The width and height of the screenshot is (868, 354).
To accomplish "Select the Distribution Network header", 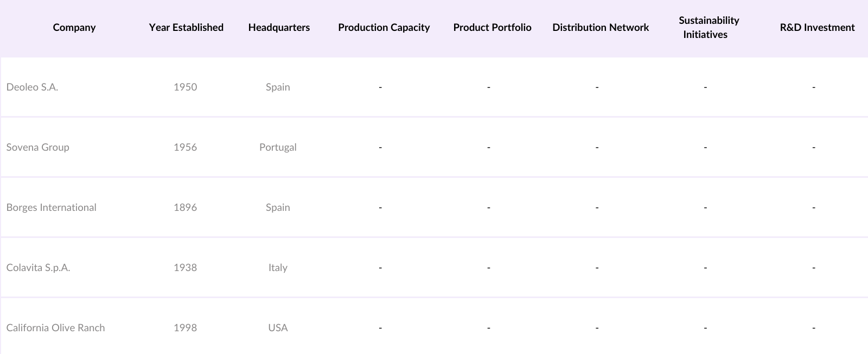I will coord(601,28).
